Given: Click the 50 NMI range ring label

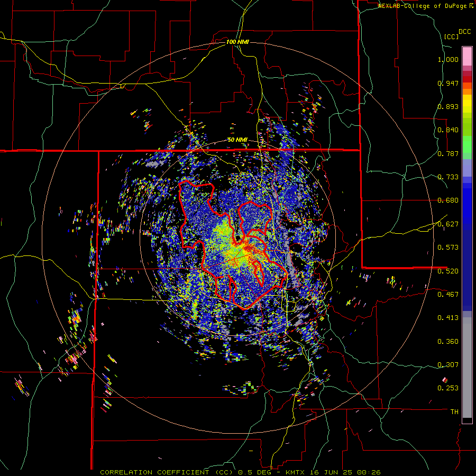Looking at the screenshot, I should (237, 140).
